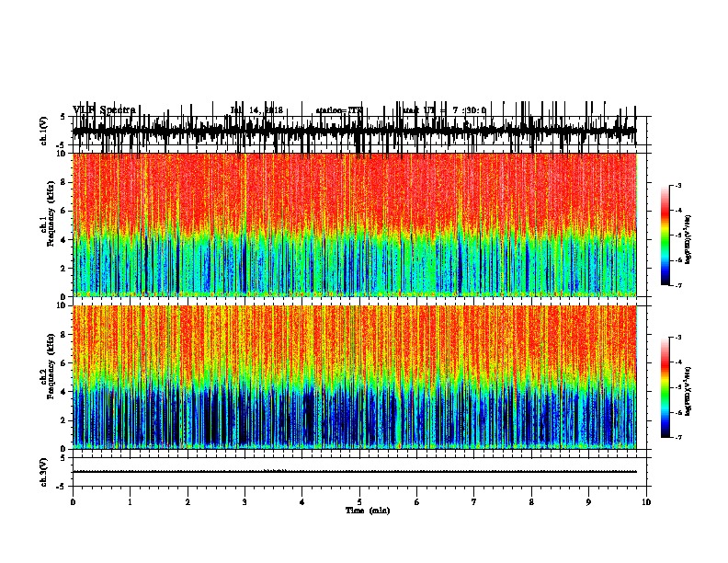
Task: Click the '1' minute tick on time axis
Action: [x=130, y=502]
